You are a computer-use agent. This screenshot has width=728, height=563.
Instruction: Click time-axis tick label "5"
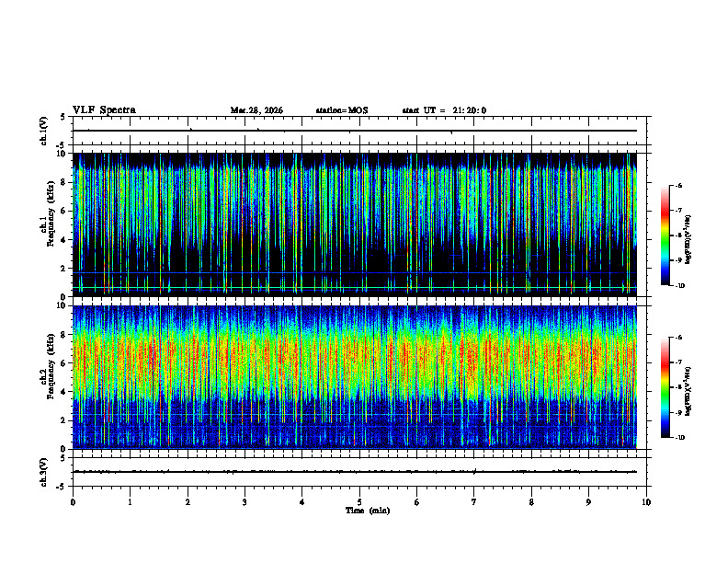point(359,502)
